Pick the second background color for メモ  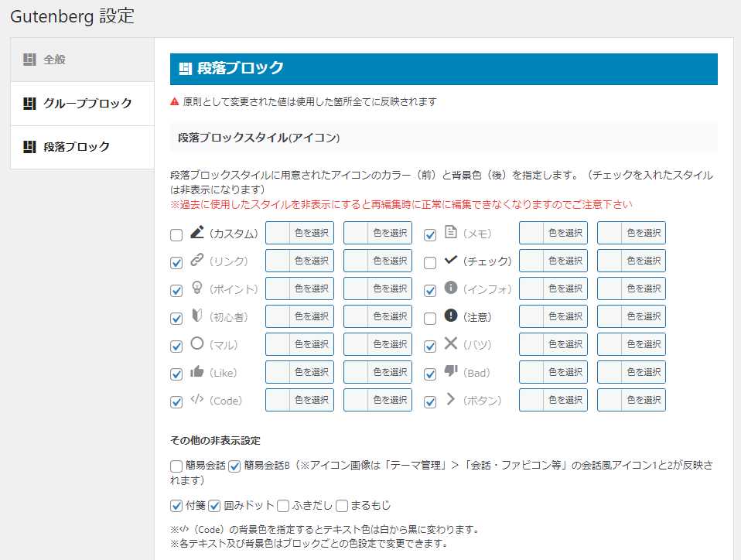[x=631, y=233]
